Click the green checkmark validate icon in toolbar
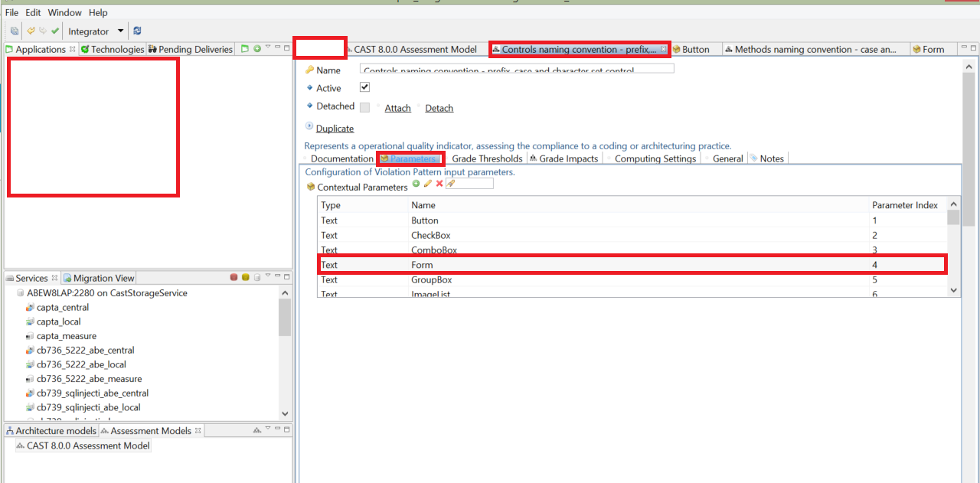Image resolution: width=980 pixels, height=483 pixels. 55,31
